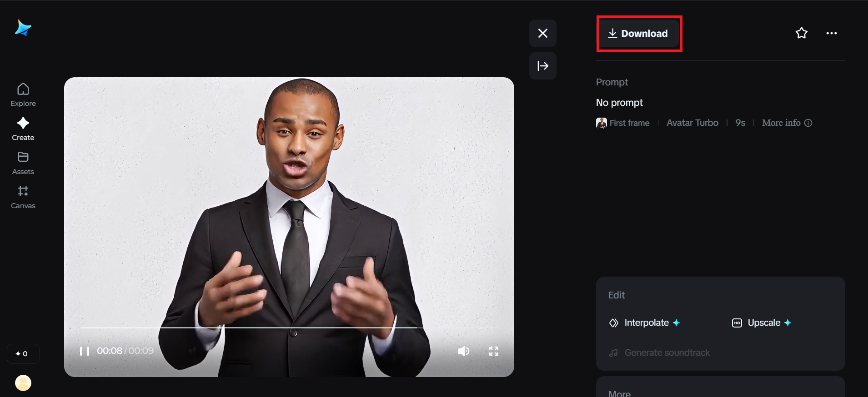Image resolution: width=868 pixels, height=397 pixels.
Task: Show More info details
Action: click(787, 123)
